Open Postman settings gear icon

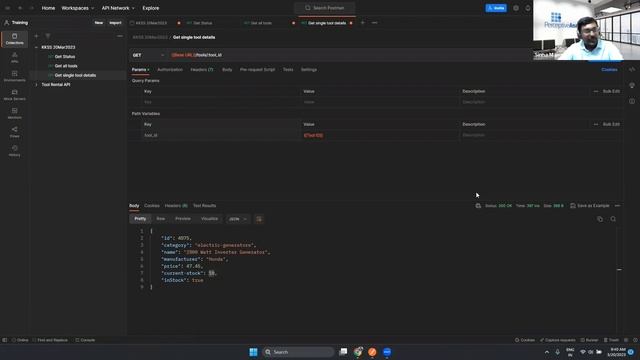tap(516, 8)
